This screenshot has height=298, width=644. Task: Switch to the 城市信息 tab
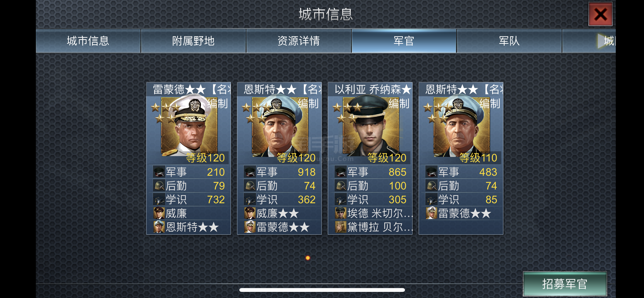pos(88,41)
